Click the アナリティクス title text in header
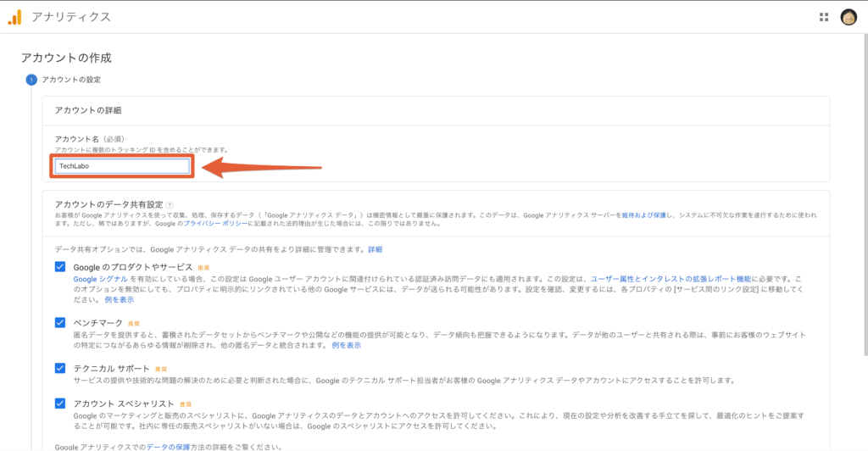Image resolution: width=868 pixels, height=451 pixels. tap(71, 17)
